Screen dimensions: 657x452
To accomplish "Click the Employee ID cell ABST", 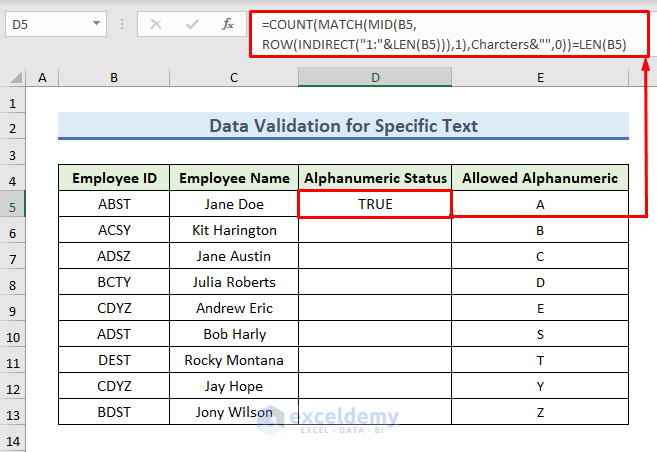I will 114,204.
